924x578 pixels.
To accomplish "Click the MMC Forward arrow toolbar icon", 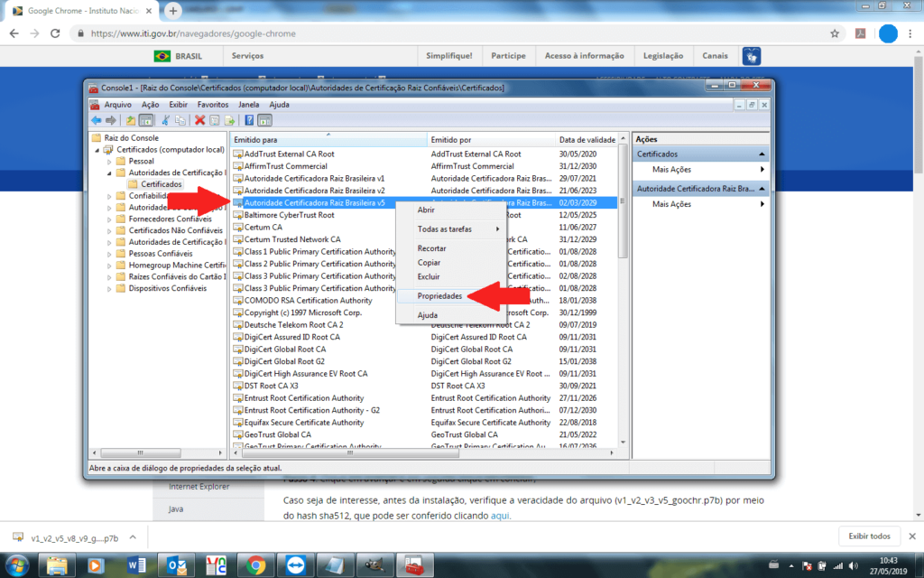I will pyautogui.click(x=111, y=120).
